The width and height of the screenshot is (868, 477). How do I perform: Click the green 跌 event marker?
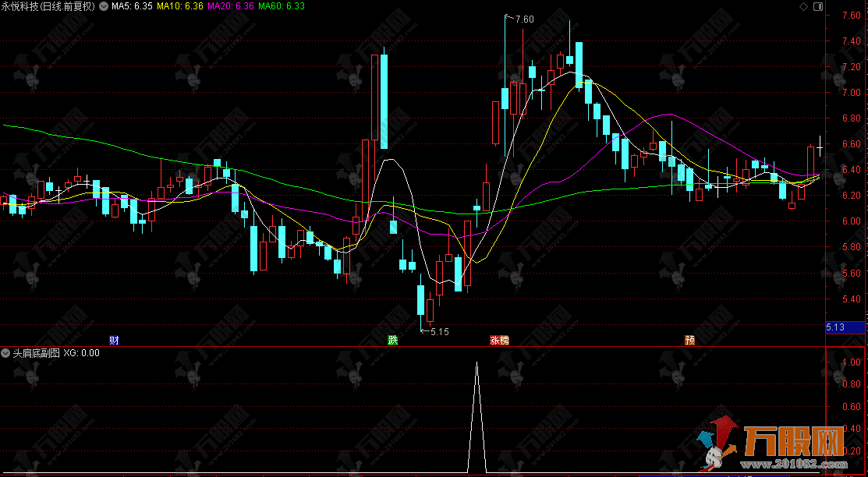pyautogui.click(x=393, y=340)
